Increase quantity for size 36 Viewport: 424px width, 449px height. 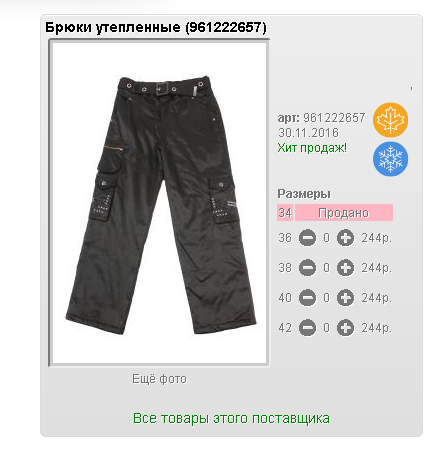coord(345,238)
